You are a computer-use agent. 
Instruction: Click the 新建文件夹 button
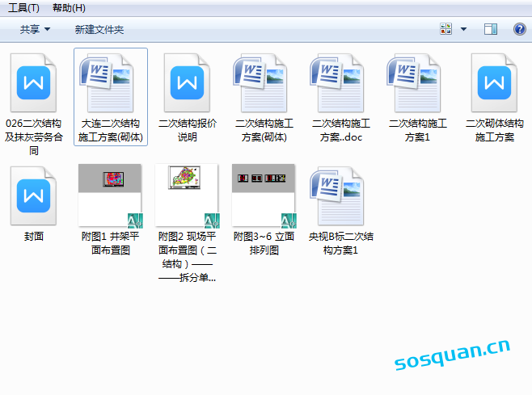(x=99, y=29)
